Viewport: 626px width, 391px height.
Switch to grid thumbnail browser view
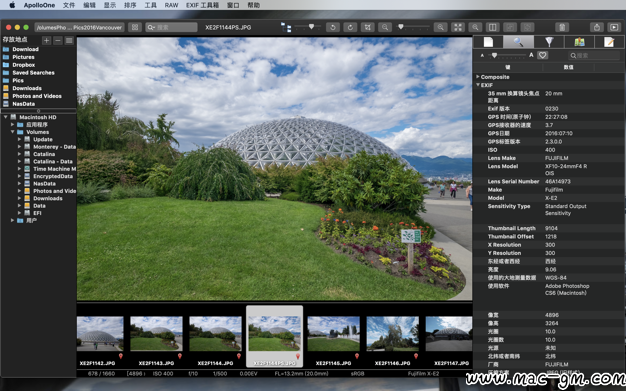coord(135,27)
